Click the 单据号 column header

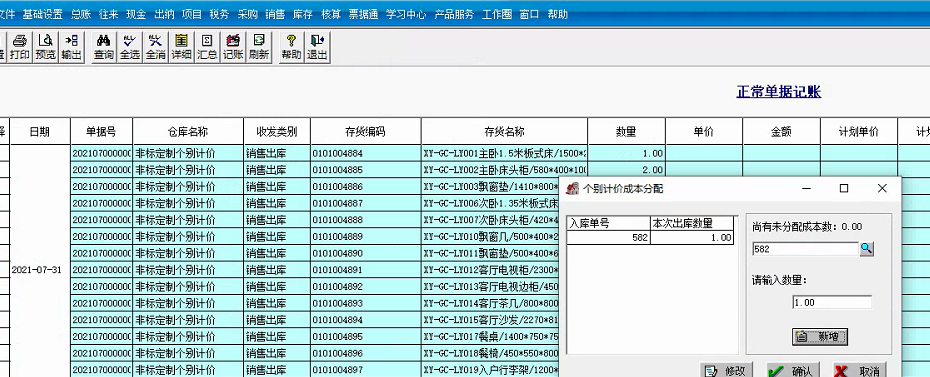(x=101, y=132)
